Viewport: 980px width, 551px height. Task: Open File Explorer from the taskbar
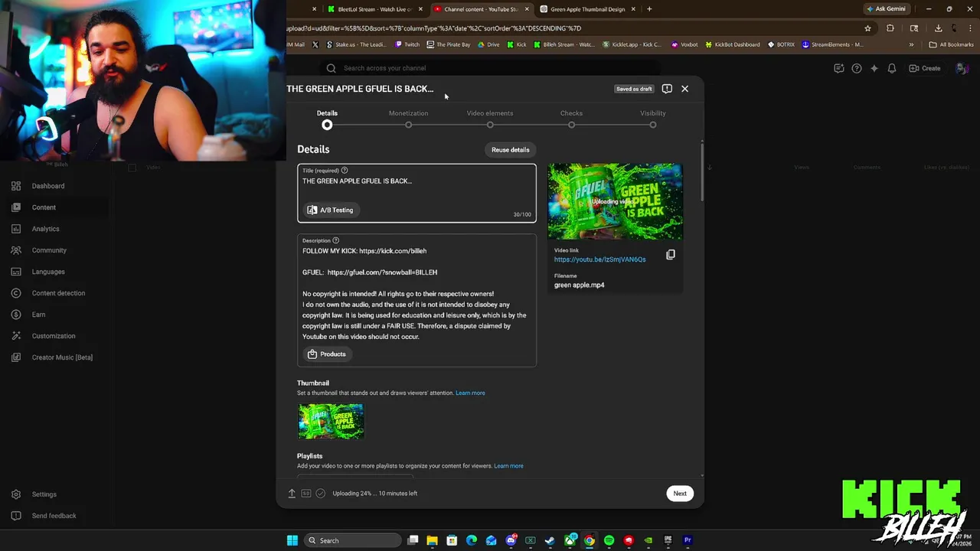point(432,540)
